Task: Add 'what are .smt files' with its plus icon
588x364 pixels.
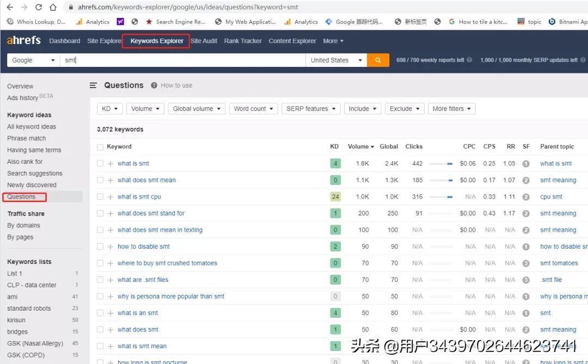Action: click(111, 280)
